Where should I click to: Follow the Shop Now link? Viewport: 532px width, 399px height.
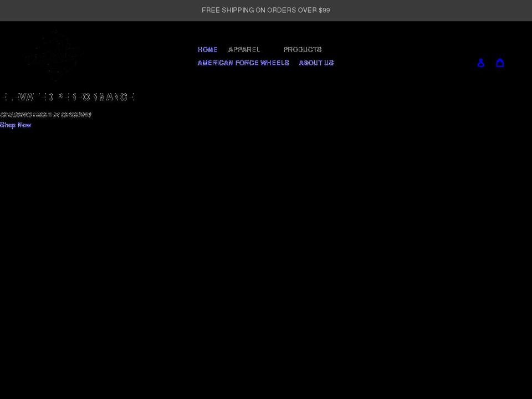16,125
